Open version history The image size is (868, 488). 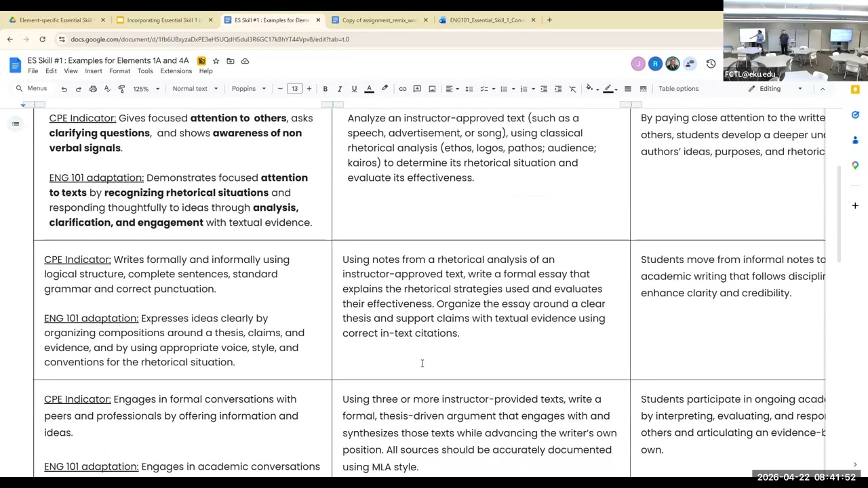[x=711, y=64]
